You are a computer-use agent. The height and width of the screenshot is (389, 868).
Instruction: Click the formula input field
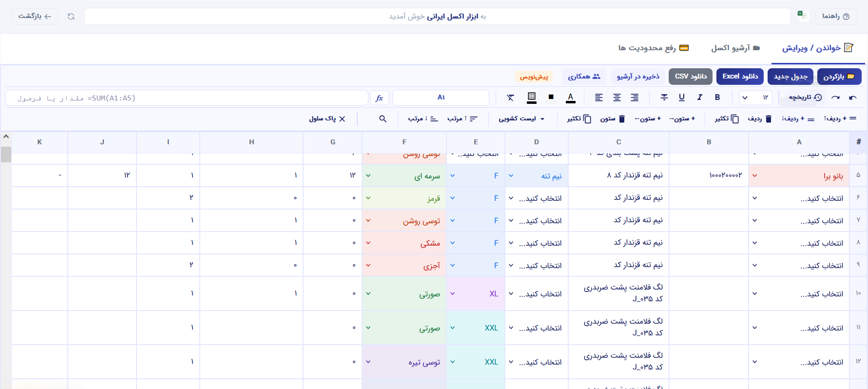[187, 98]
